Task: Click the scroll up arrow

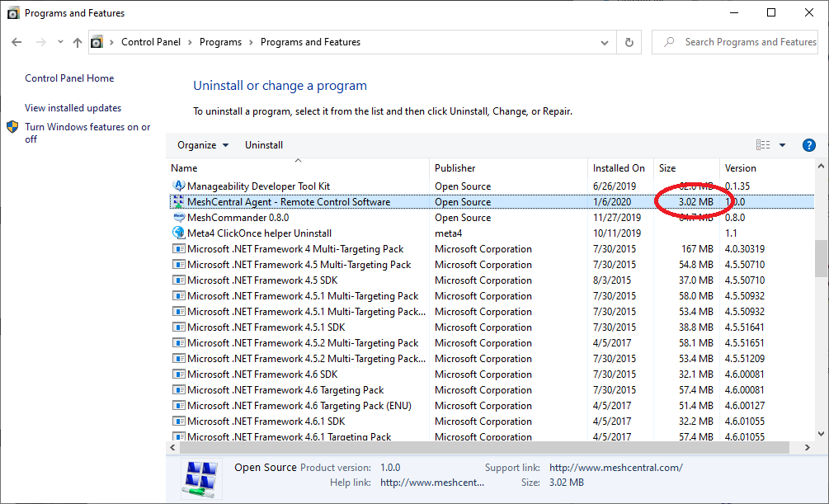Action: tap(821, 166)
